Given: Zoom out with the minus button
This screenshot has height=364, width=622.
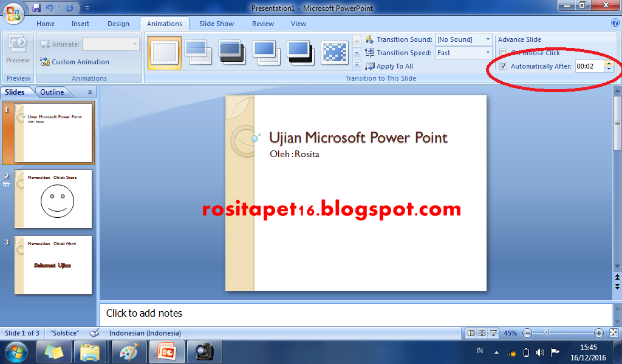Looking at the screenshot, I should coord(527,333).
